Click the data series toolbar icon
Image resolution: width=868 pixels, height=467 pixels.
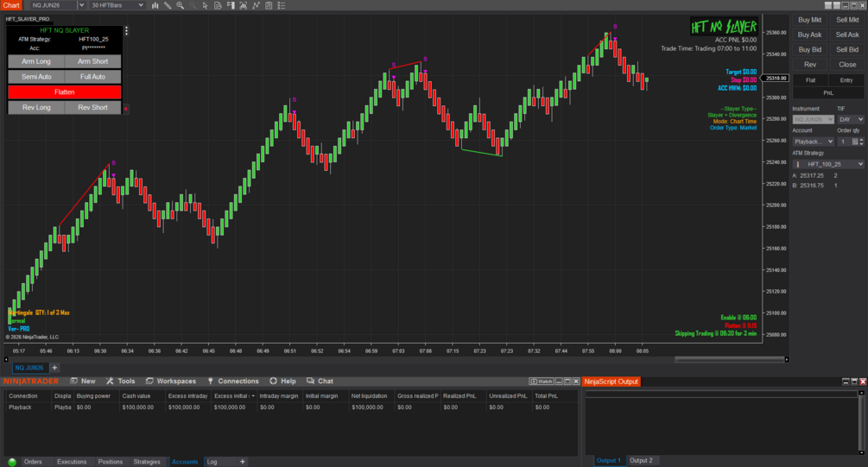coord(243,5)
